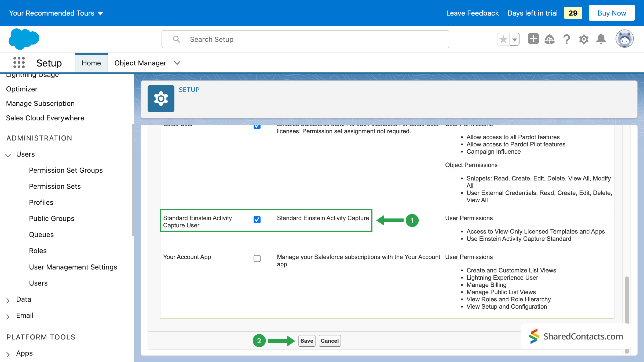Open the Object Manager tab

pos(140,63)
